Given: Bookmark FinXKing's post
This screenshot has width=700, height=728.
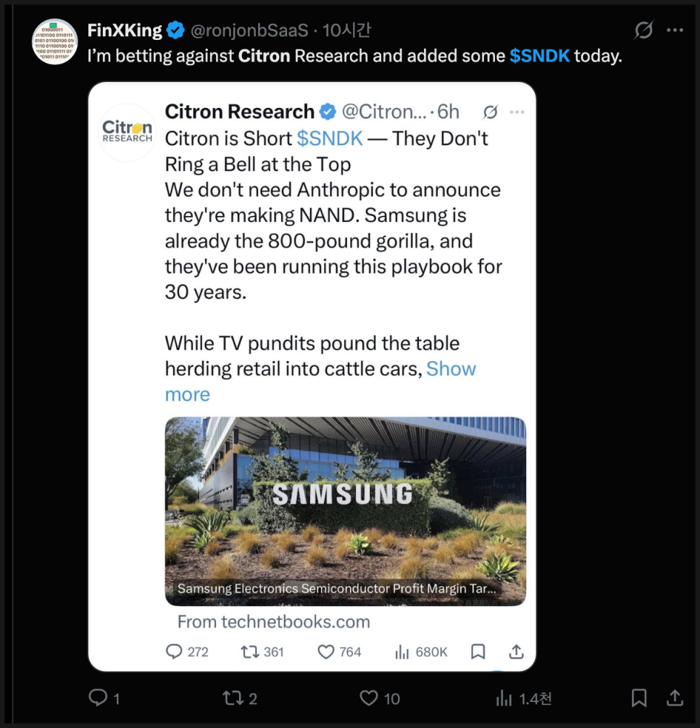Looking at the screenshot, I should tap(639, 698).
